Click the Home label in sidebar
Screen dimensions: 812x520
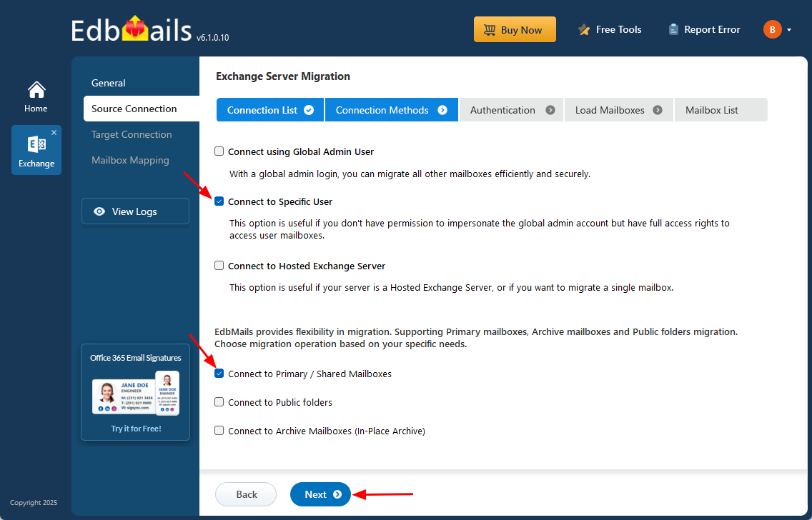pos(36,108)
